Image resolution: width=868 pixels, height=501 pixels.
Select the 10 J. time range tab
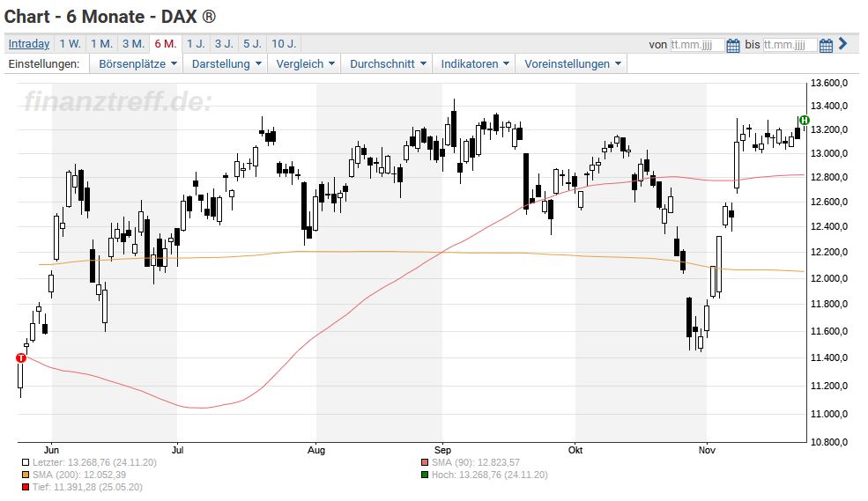point(284,44)
